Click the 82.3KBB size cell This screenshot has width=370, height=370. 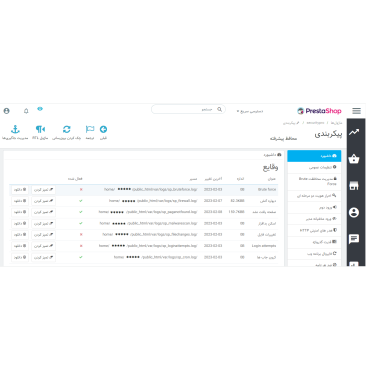(x=237, y=201)
